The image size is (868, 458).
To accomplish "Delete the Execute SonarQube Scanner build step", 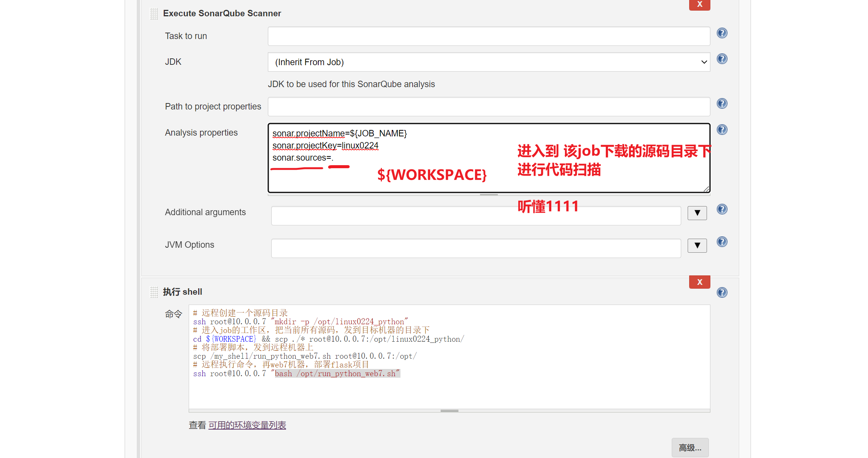I will (699, 5).
